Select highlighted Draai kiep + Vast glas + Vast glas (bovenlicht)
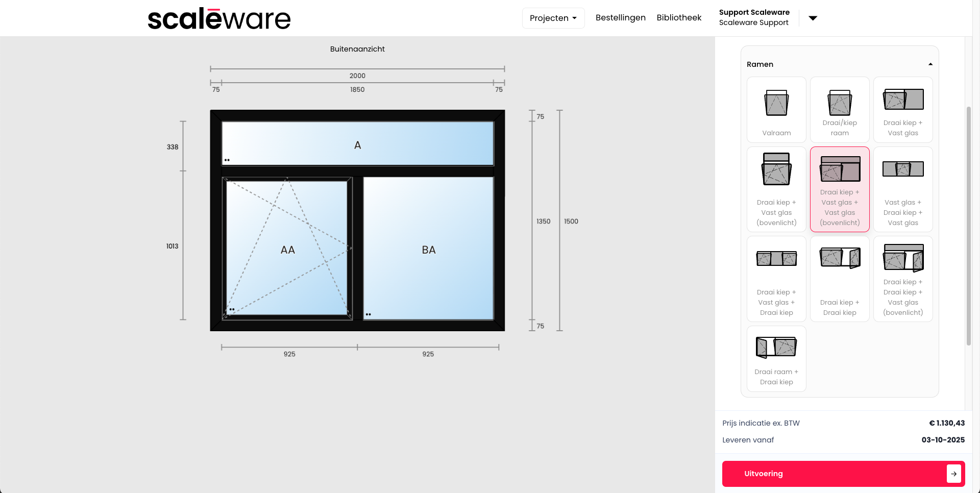980x493 pixels. (x=840, y=189)
